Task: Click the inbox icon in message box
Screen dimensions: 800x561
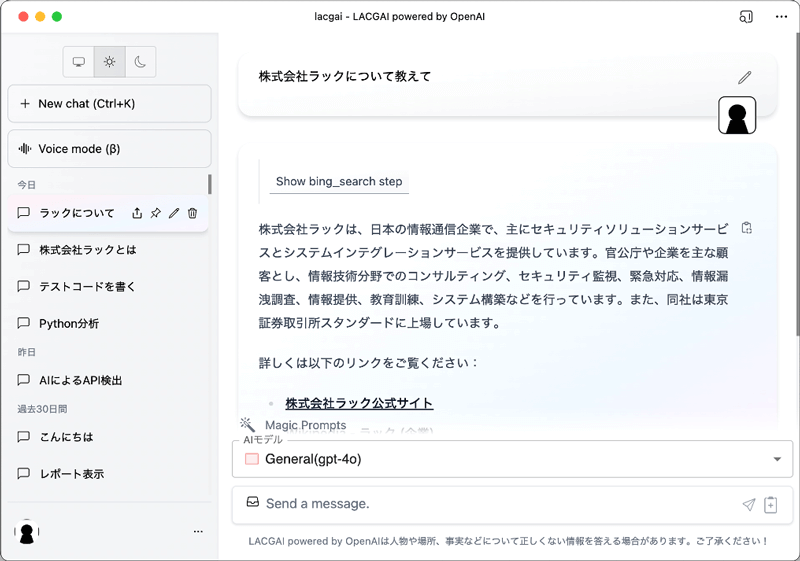Action: (253, 502)
